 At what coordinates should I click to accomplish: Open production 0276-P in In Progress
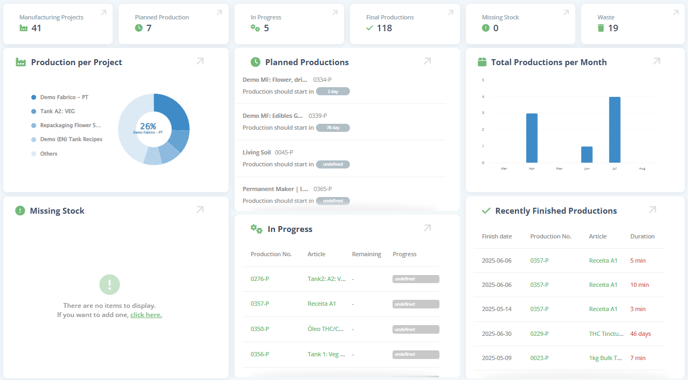point(260,279)
